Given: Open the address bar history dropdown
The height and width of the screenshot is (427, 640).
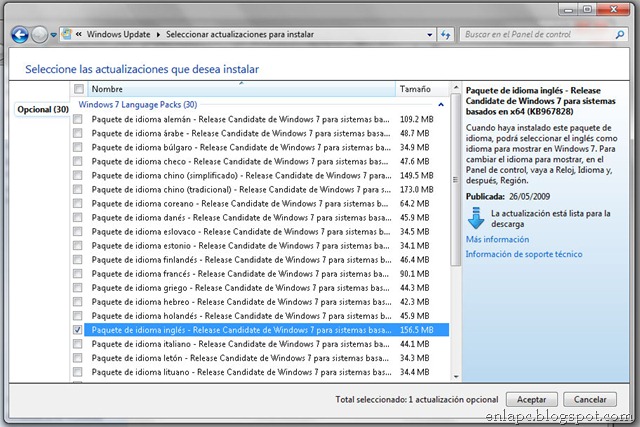Looking at the screenshot, I should tap(429, 35).
